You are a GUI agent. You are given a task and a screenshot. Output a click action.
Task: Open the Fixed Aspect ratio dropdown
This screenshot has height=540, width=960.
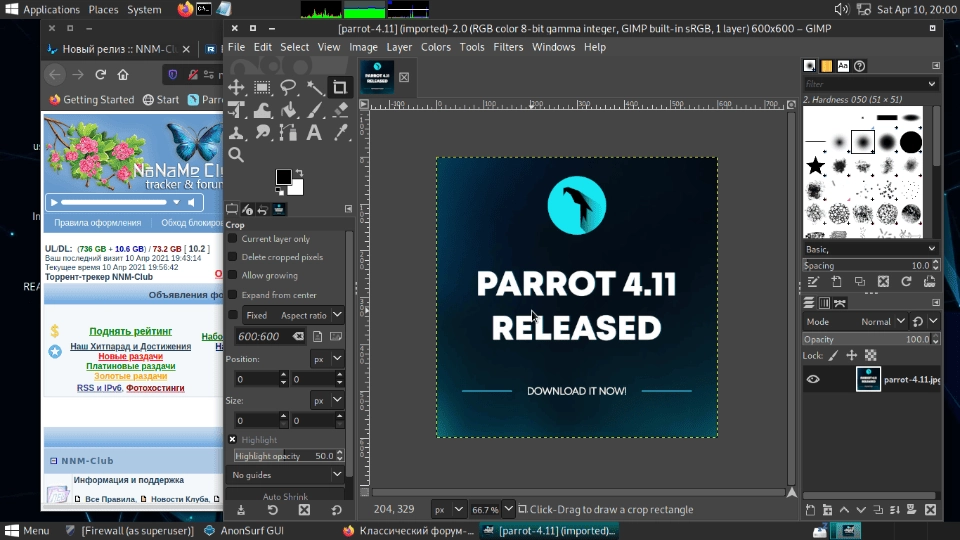pyautogui.click(x=293, y=315)
